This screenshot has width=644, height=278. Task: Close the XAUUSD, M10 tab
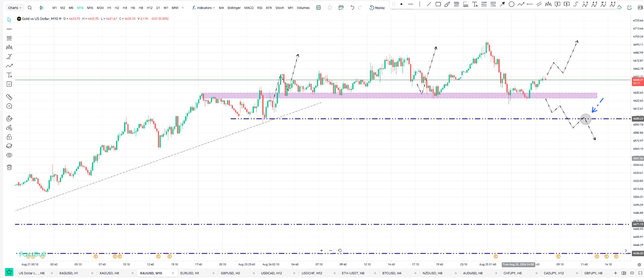point(173,273)
